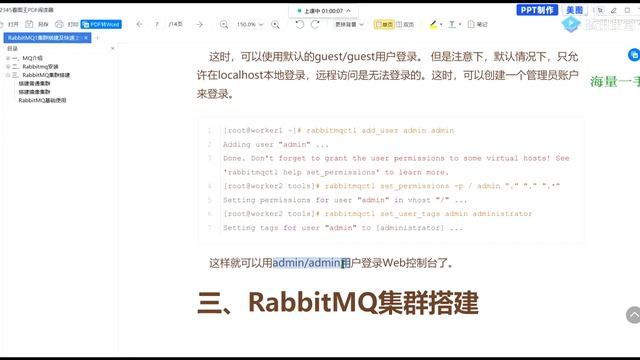Go to the next page arrow
This screenshot has height=360, width=640.
point(200,24)
